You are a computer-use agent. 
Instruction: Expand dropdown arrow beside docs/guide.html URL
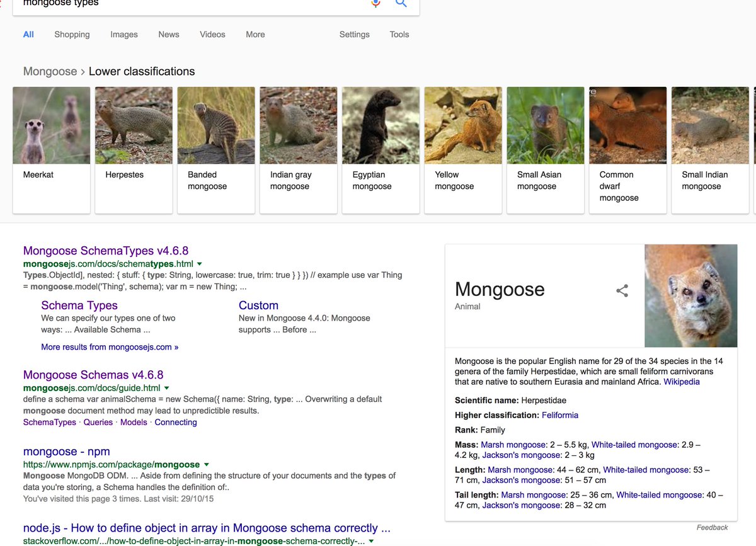(166, 388)
